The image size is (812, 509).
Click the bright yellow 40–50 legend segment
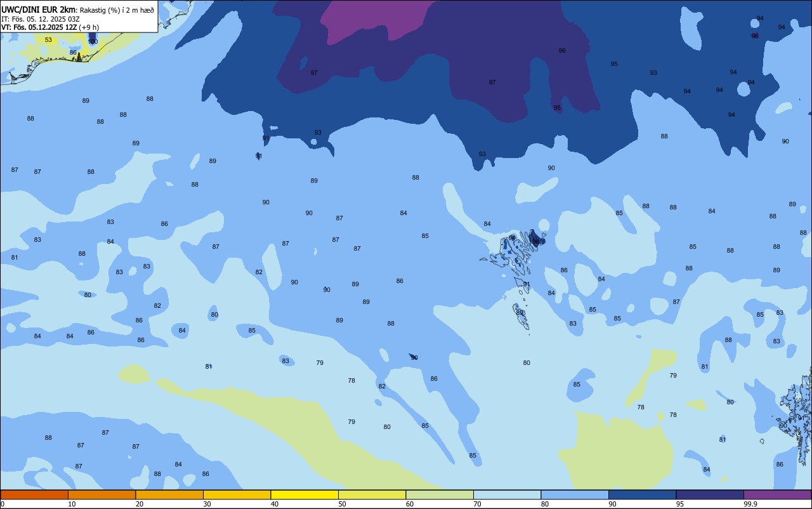click(304, 494)
